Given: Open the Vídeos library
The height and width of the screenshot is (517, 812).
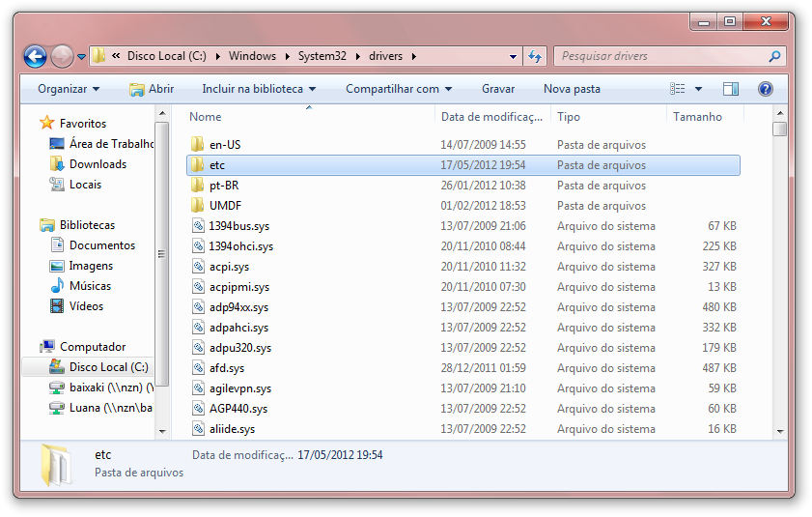Looking at the screenshot, I should coord(86,306).
